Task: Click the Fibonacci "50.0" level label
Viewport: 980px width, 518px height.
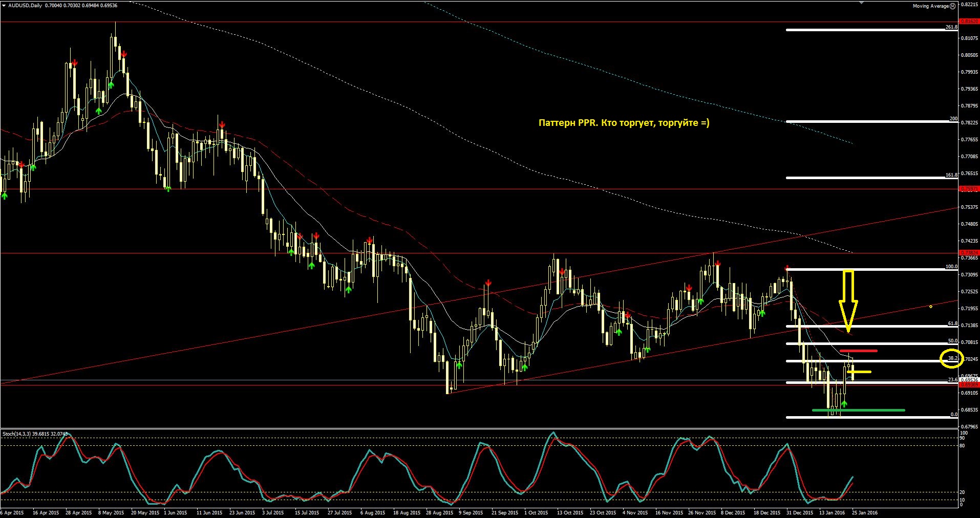Action: click(952, 340)
